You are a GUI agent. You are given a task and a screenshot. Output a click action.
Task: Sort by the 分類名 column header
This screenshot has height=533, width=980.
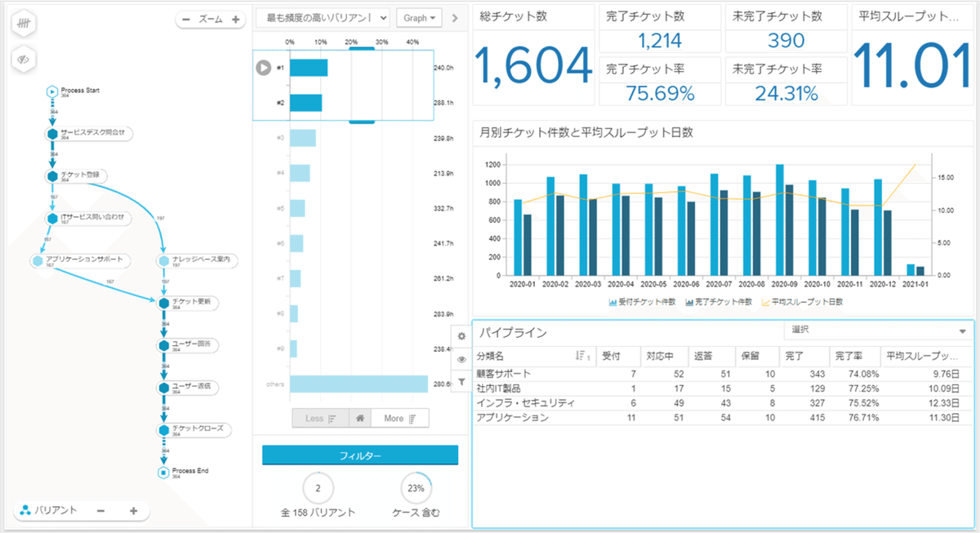(x=534, y=356)
